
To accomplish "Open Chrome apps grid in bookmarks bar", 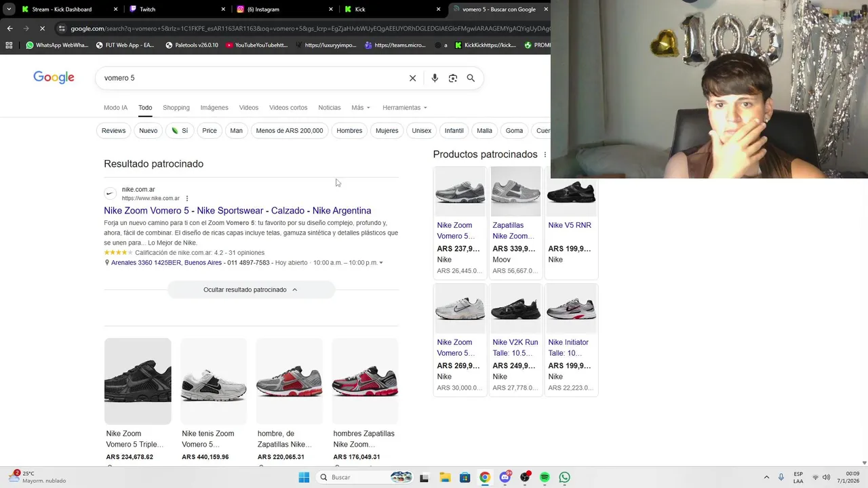I will coord(9,45).
